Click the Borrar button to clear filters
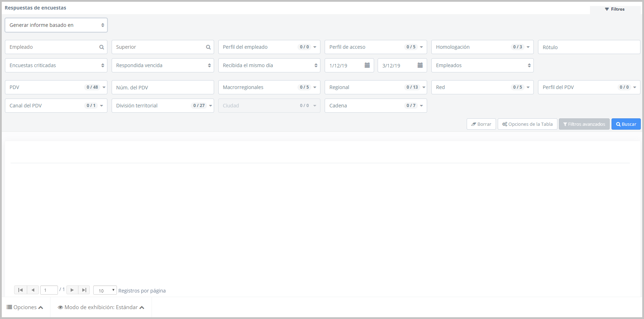Image resolution: width=644 pixels, height=319 pixels. 481,124
